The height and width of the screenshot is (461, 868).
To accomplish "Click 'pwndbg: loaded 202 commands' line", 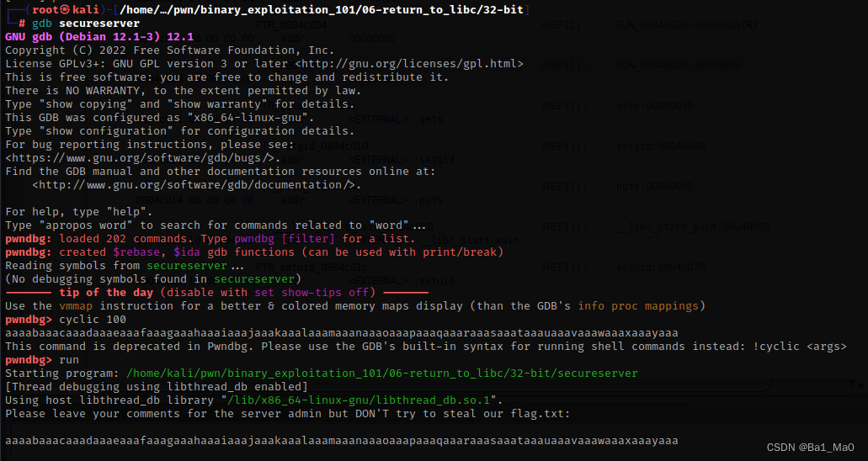I will point(210,239).
